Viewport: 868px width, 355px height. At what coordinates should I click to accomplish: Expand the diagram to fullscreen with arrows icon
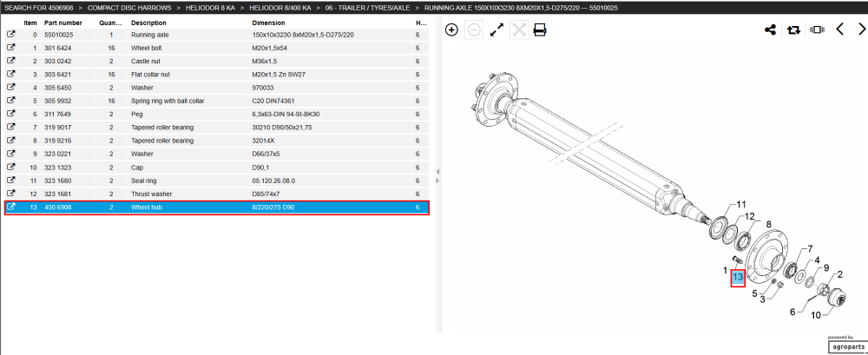(x=497, y=30)
